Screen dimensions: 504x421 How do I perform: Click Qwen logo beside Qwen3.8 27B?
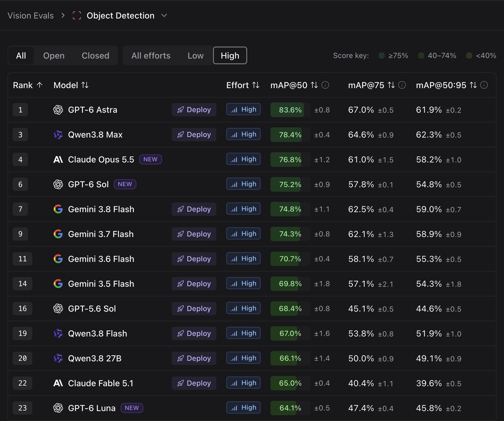tap(58, 358)
